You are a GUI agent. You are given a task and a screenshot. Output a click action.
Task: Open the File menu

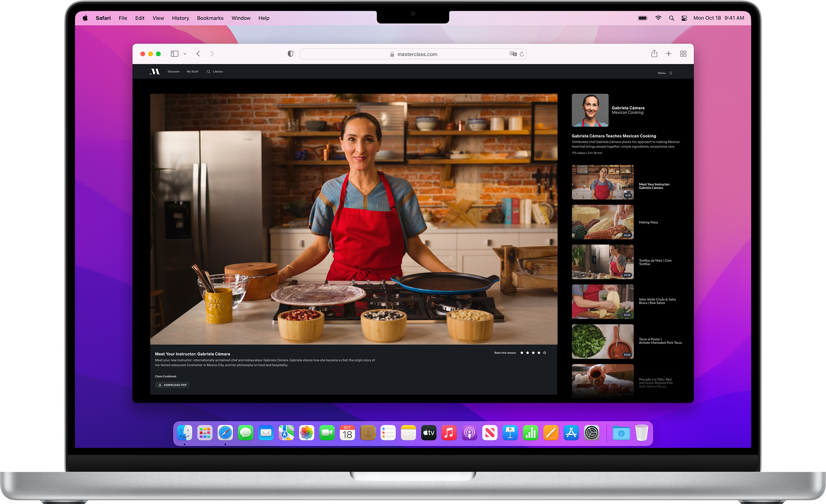pyautogui.click(x=123, y=18)
